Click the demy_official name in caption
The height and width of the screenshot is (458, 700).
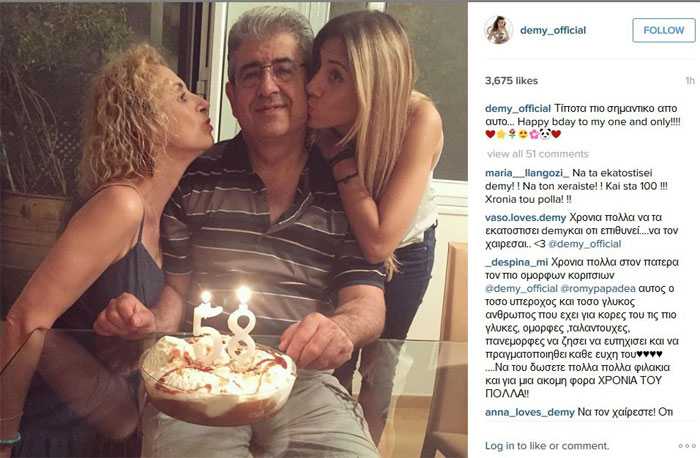[x=518, y=108]
